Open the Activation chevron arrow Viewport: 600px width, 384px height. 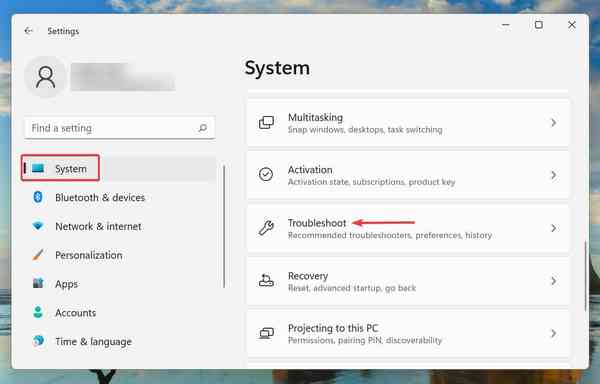(x=553, y=175)
